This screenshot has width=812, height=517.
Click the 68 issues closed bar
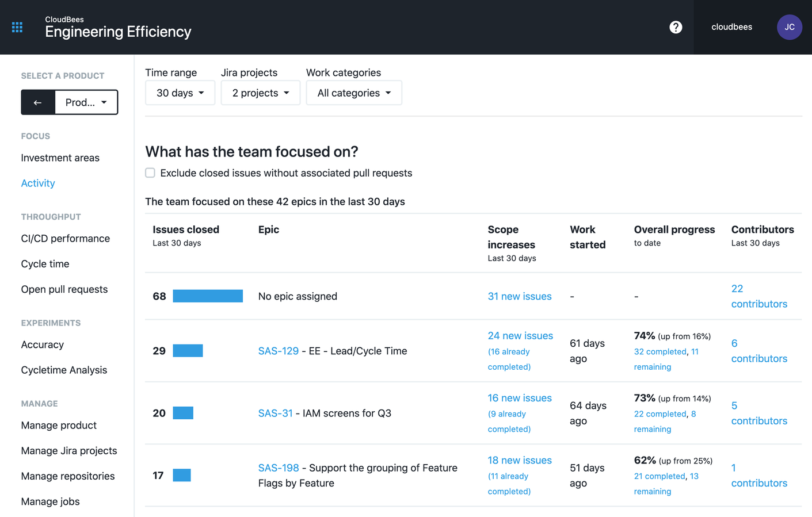(x=208, y=296)
